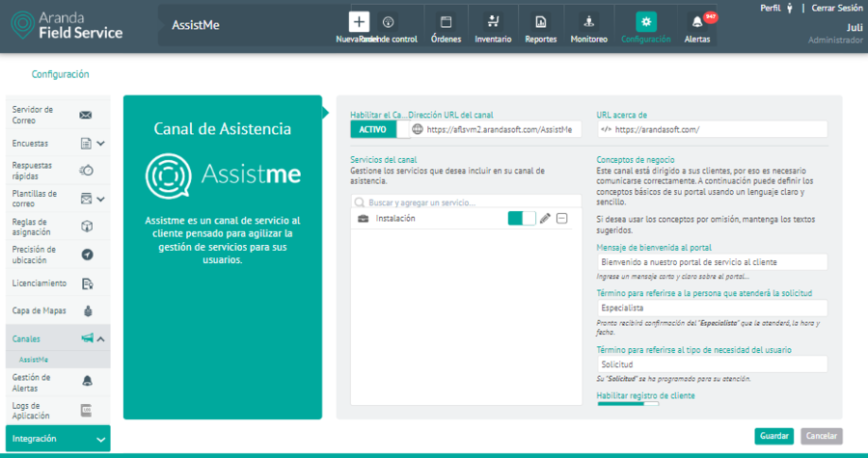Toggle the Instalación service switch

522,219
